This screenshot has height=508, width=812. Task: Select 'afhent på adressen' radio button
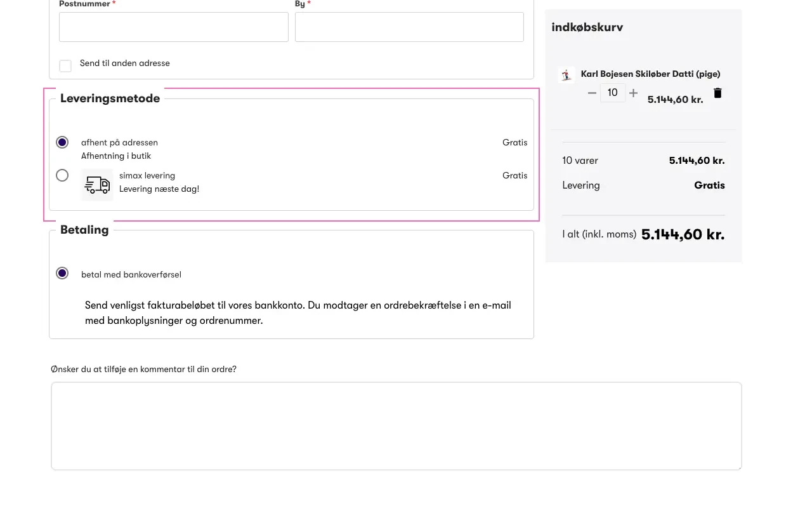(62, 142)
